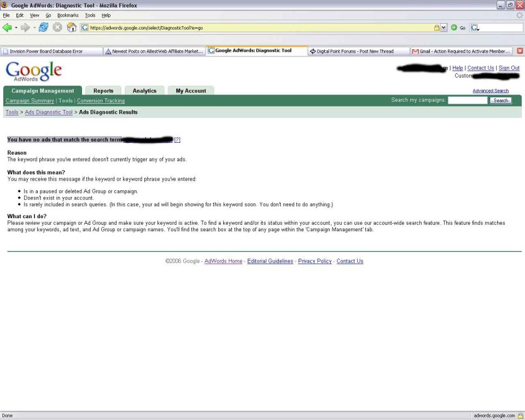Viewport: 525px width, 420px height.
Task: Click the "Reason" heading
Action: (x=17, y=153)
